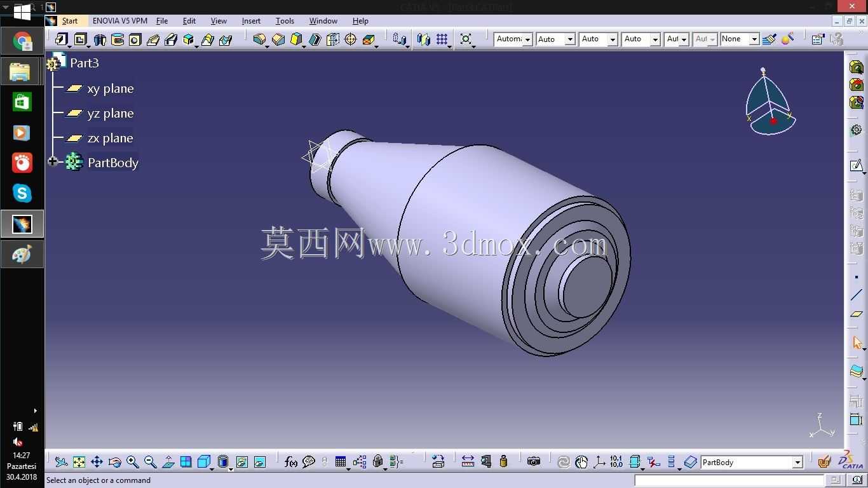Screen dimensions: 868x488
Task: Toggle the Create Multi-View layout
Action: 186,462
